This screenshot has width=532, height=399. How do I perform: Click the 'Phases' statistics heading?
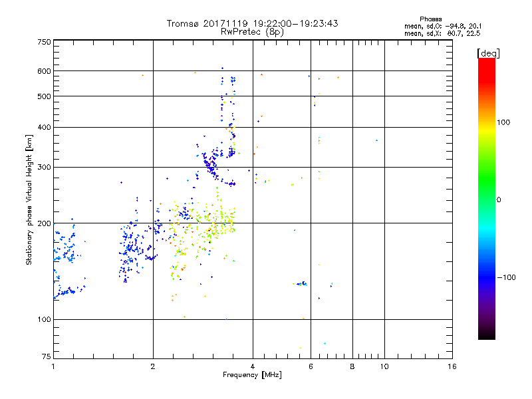[430, 19]
